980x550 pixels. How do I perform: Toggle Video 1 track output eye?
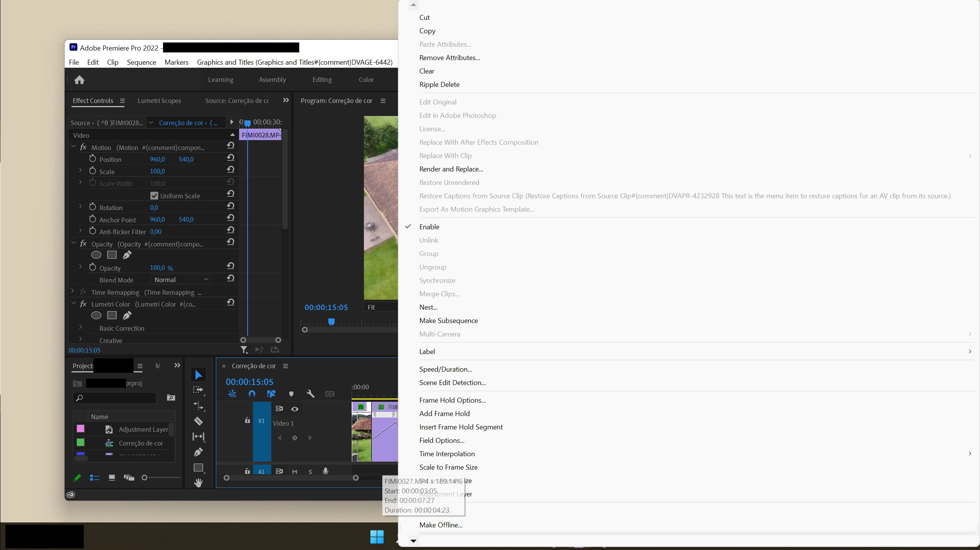click(x=295, y=409)
